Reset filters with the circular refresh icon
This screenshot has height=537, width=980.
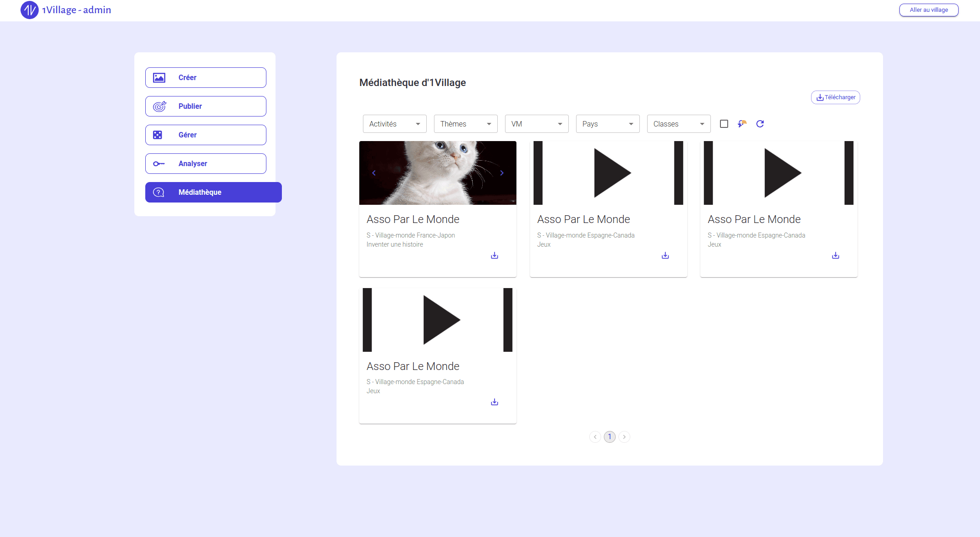tap(760, 124)
